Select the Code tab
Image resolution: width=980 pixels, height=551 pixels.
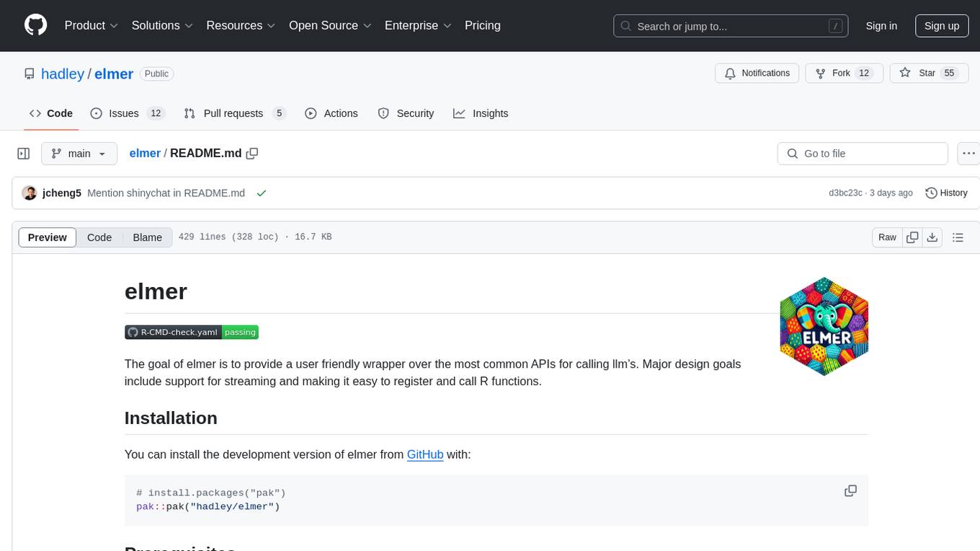click(51, 113)
